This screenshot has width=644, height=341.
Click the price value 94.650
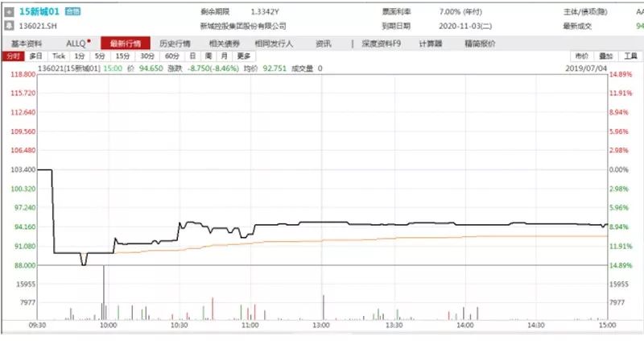click(x=151, y=69)
